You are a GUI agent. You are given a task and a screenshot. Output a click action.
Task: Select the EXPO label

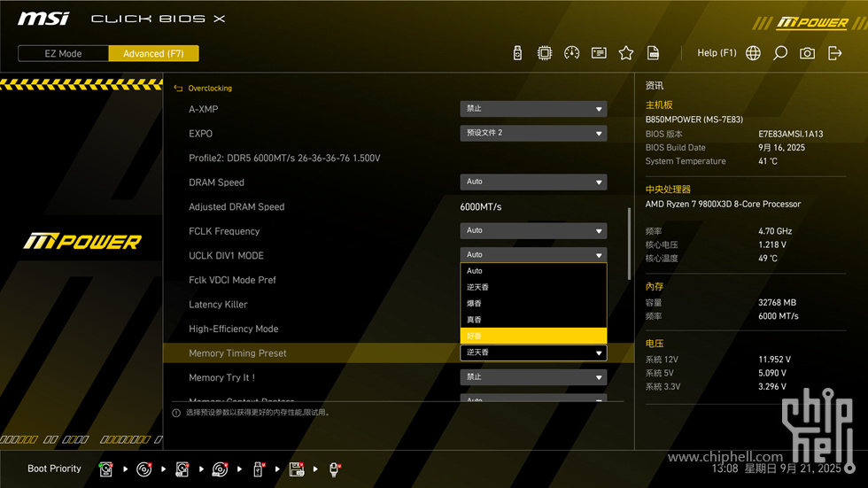click(200, 134)
